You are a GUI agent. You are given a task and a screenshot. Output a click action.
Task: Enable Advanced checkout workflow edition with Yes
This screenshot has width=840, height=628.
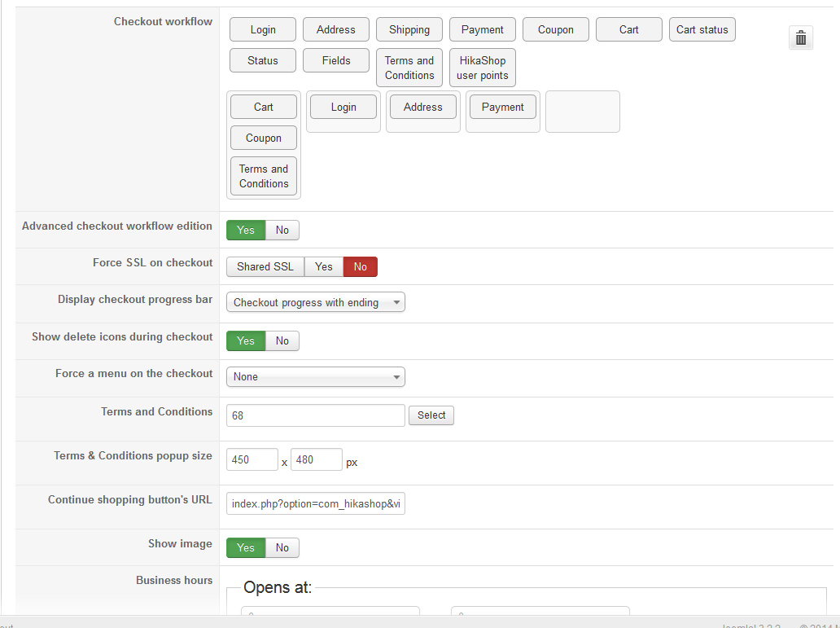tap(246, 230)
